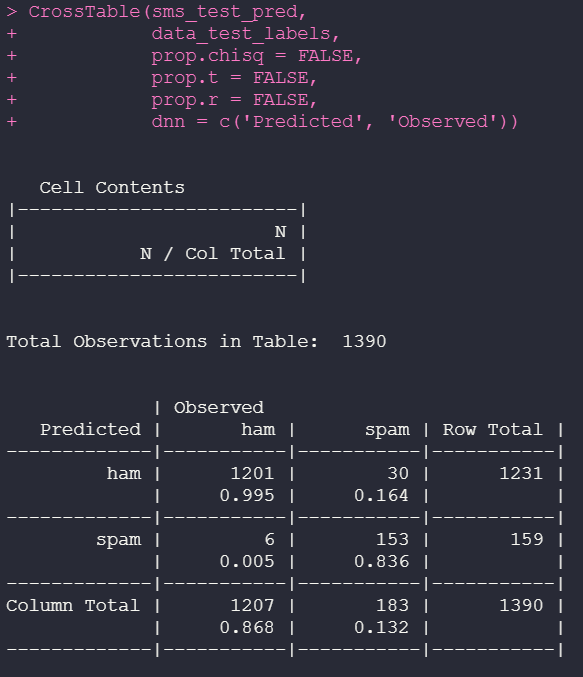The image size is (583, 677).
Task: Click the Observed column header
Action: (x=219, y=408)
